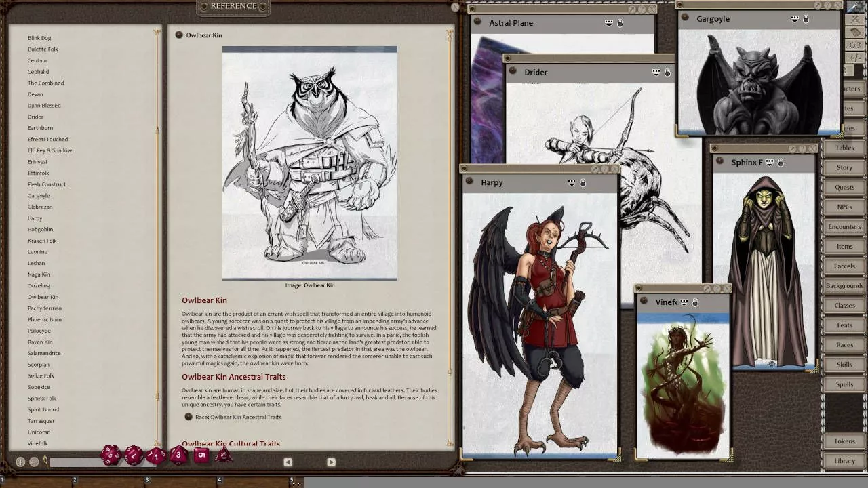868x488 pixels.
Task: Open the Backgrounds sidebar button
Action: (x=844, y=285)
